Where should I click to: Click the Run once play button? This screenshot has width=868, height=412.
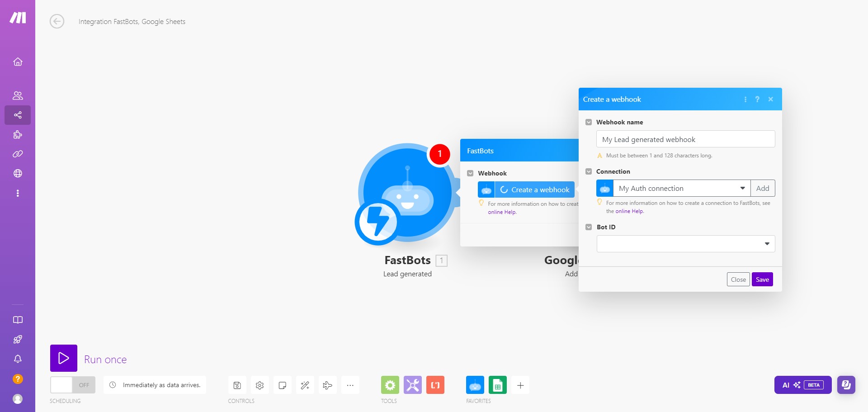[64, 358]
